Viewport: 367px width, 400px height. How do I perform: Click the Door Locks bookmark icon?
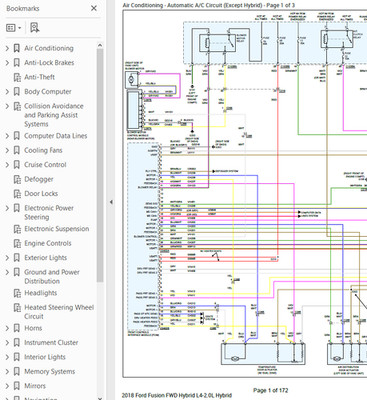[17, 194]
